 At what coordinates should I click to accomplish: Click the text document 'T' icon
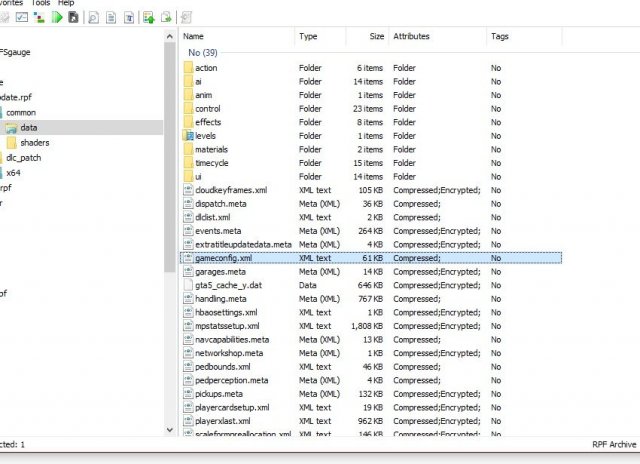[129, 18]
